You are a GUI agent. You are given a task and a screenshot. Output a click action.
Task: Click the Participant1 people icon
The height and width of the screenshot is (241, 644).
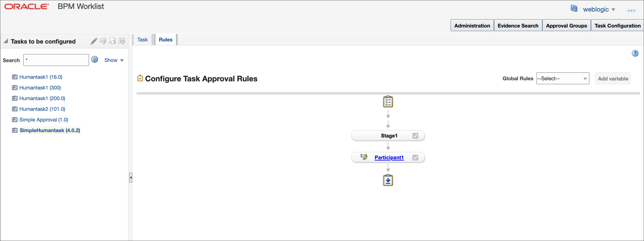tap(364, 157)
